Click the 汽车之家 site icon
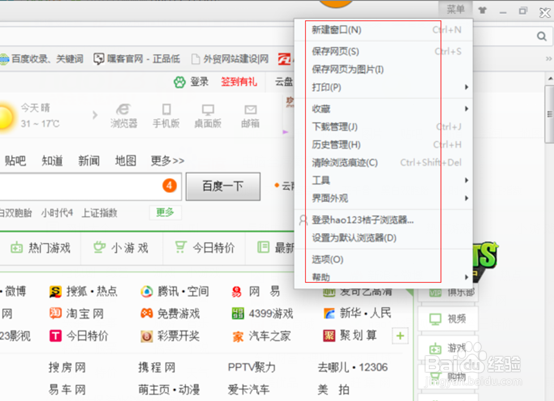 point(238,336)
